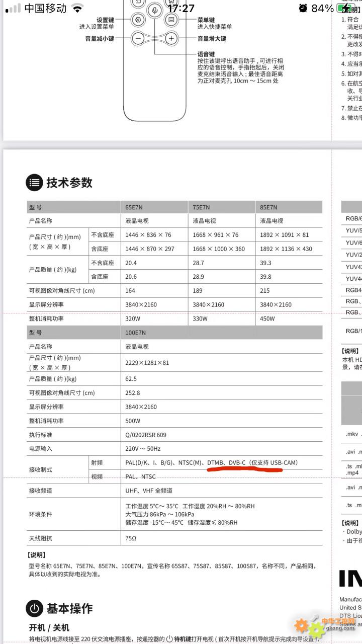Screen dimensions: 362x644
Task: Tap the 设置键 label
Action: point(105,20)
